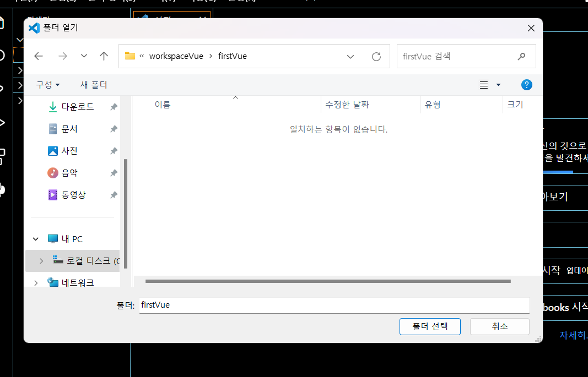Collapse the 내 PC tree node
The width and height of the screenshot is (588, 377).
(x=36, y=239)
